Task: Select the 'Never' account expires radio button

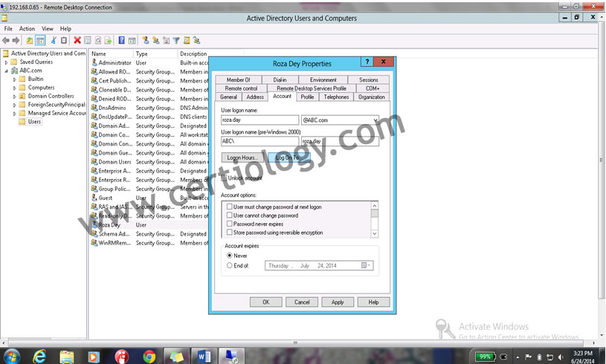Action: [229, 255]
